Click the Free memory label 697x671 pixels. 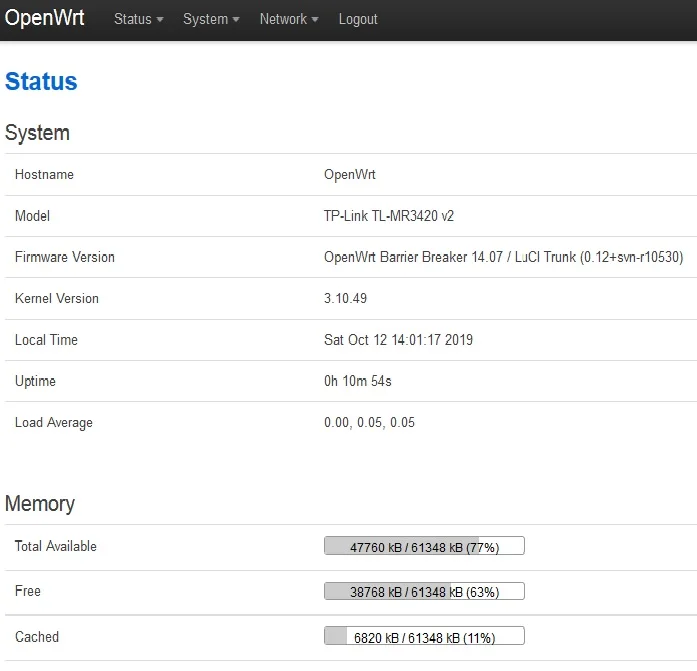28,591
